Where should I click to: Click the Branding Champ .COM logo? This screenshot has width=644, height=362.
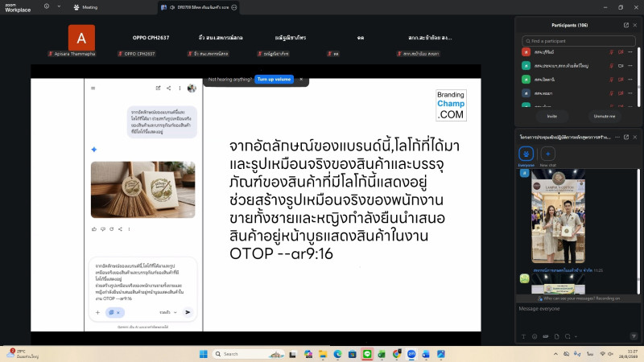pyautogui.click(x=451, y=105)
